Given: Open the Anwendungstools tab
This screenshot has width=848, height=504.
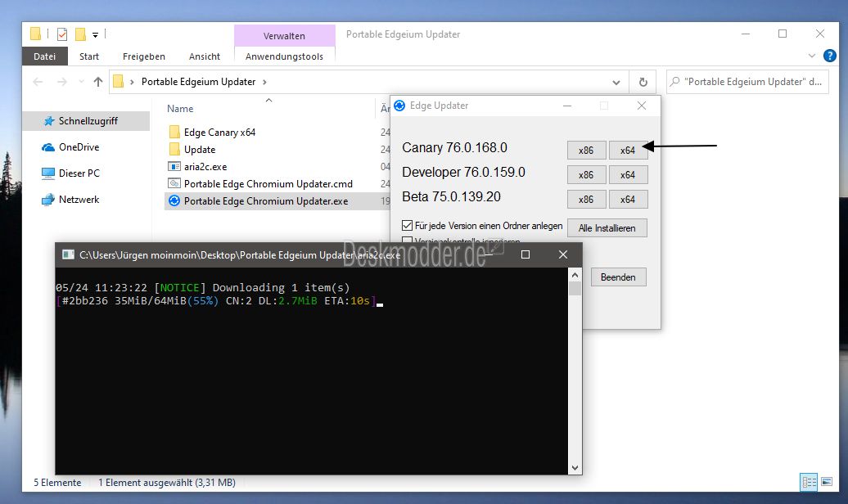Looking at the screenshot, I should (x=284, y=56).
